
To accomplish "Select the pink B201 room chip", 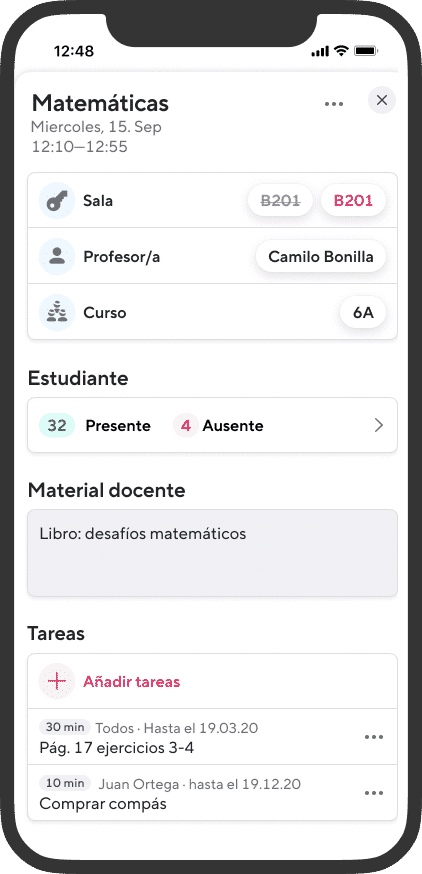I will (x=353, y=200).
